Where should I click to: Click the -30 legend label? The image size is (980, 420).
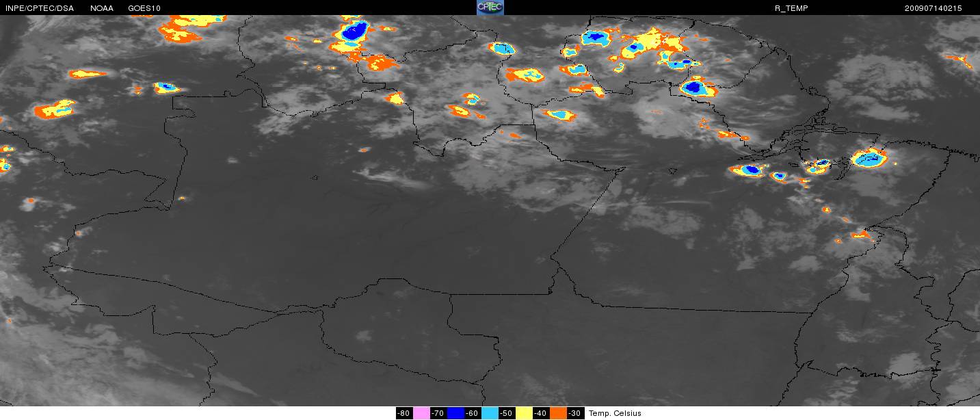coord(575,413)
